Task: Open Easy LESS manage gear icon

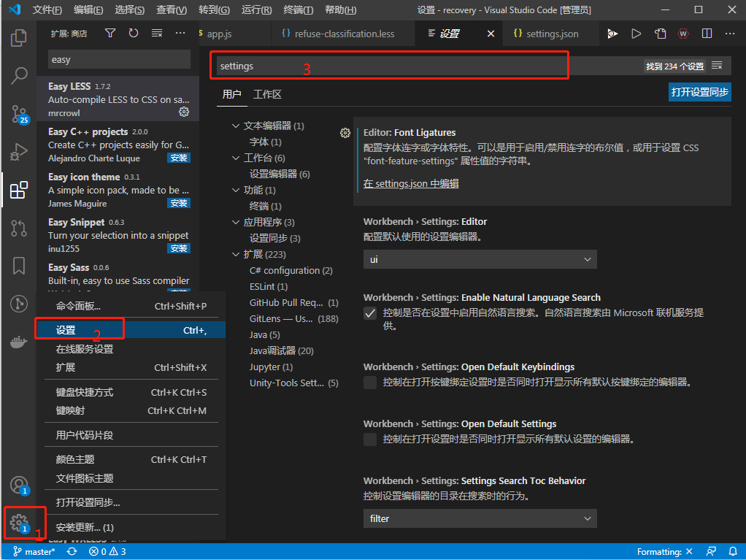Action: tap(184, 112)
